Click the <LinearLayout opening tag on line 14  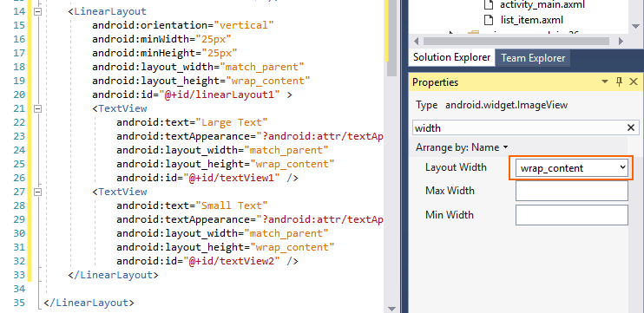tap(108, 12)
